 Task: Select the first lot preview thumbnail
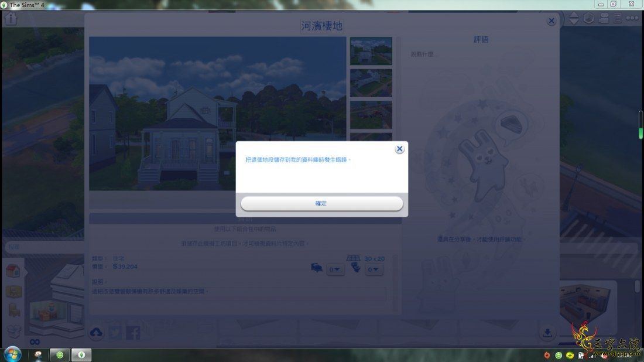tap(371, 51)
